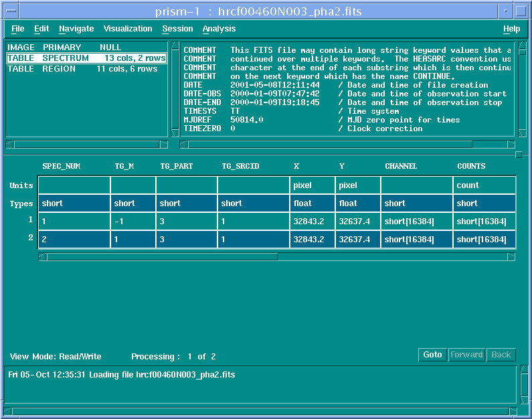Open the Analysis menu

click(x=219, y=29)
